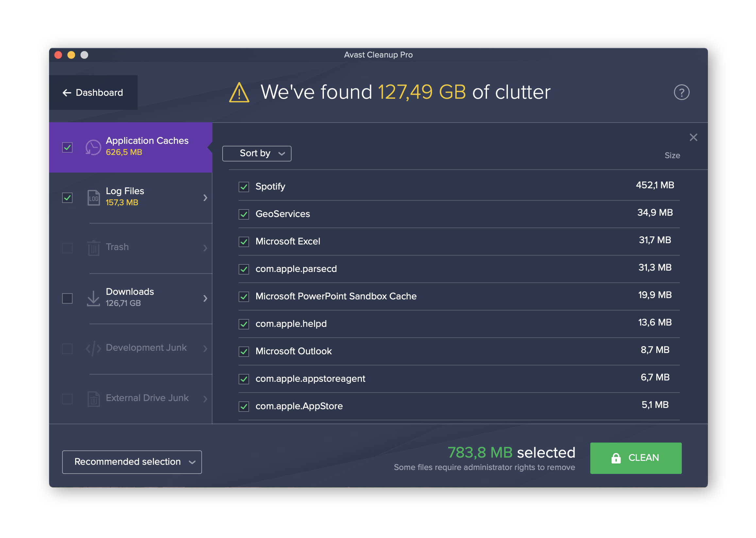This screenshot has height=538, width=756.
Task: Click the help question mark icon
Action: click(x=681, y=92)
